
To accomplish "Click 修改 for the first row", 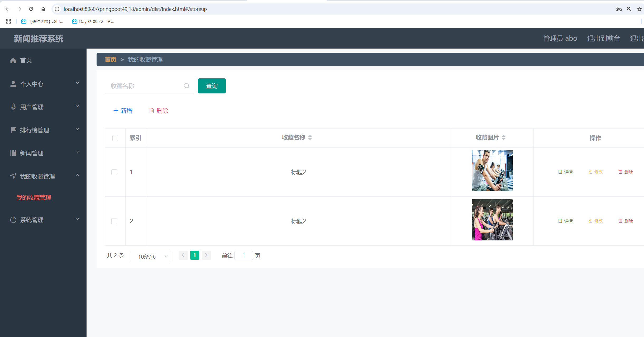I will [x=596, y=172].
